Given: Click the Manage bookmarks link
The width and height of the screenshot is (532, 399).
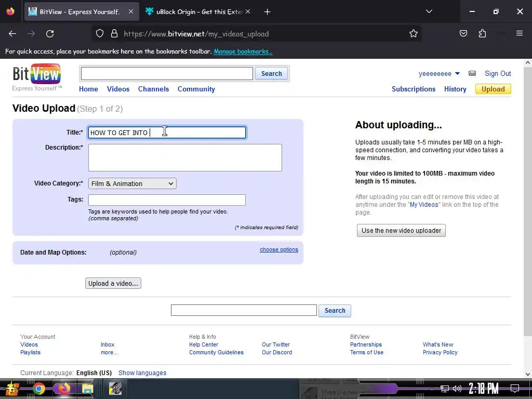Looking at the screenshot, I should (243, 51).
